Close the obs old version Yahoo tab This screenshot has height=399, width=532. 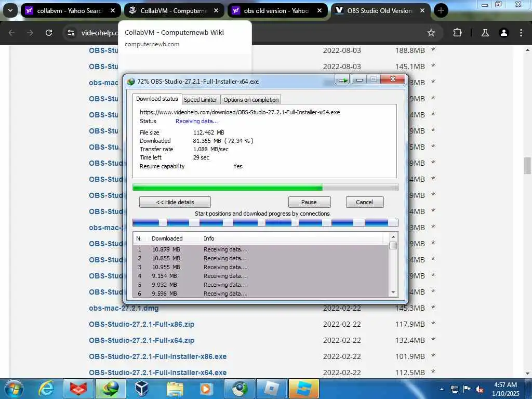click(x=320, y=10)
